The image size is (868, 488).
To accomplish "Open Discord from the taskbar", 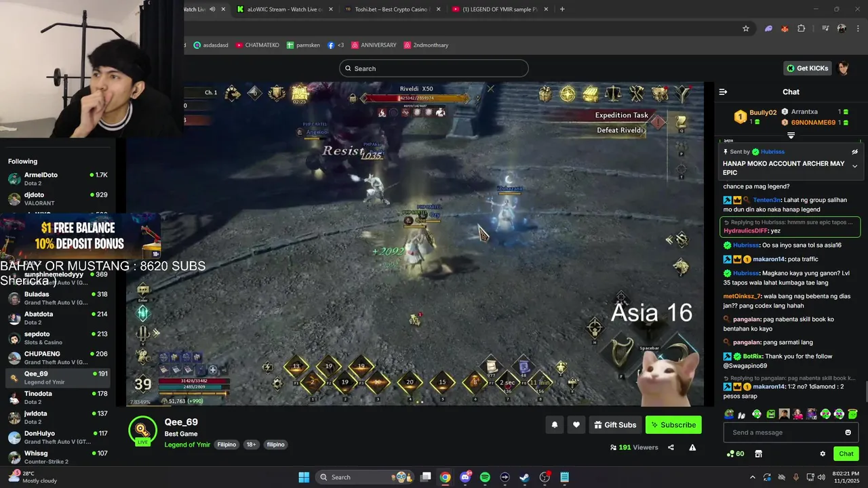I will [465, 477].
